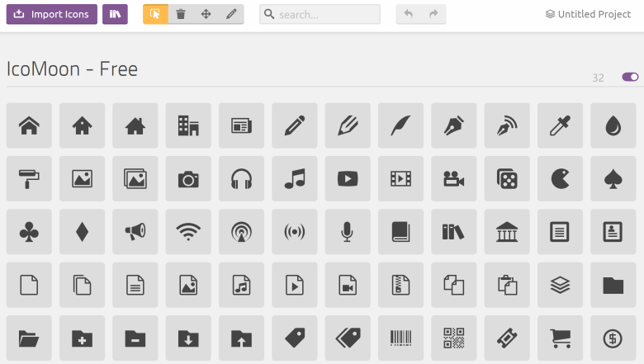Screen dimensions: 644x364
Task: Select the library bank building icon
Action: click(507, 232)
